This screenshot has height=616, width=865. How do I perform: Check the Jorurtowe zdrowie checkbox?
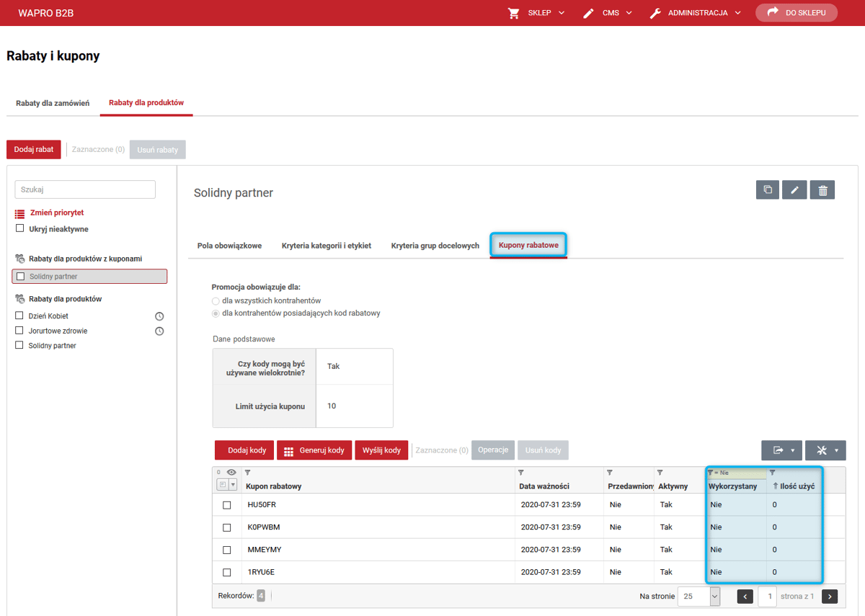(20, 331)
